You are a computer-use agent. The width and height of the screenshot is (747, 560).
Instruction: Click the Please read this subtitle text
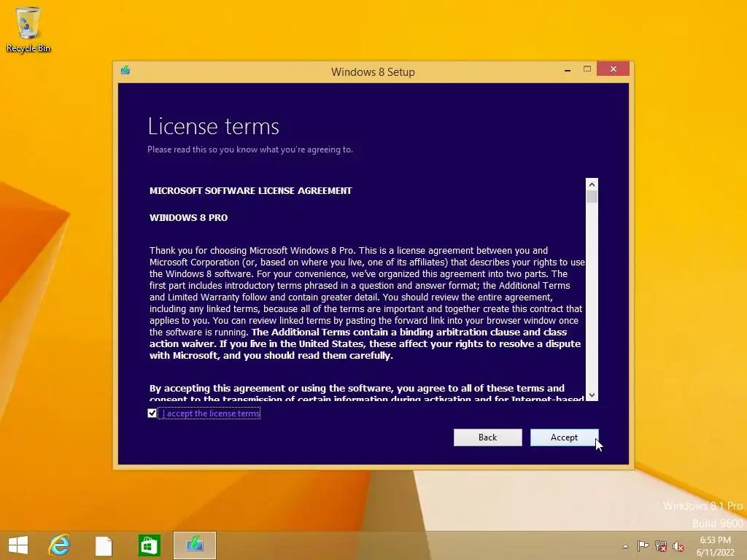[250, 149]
